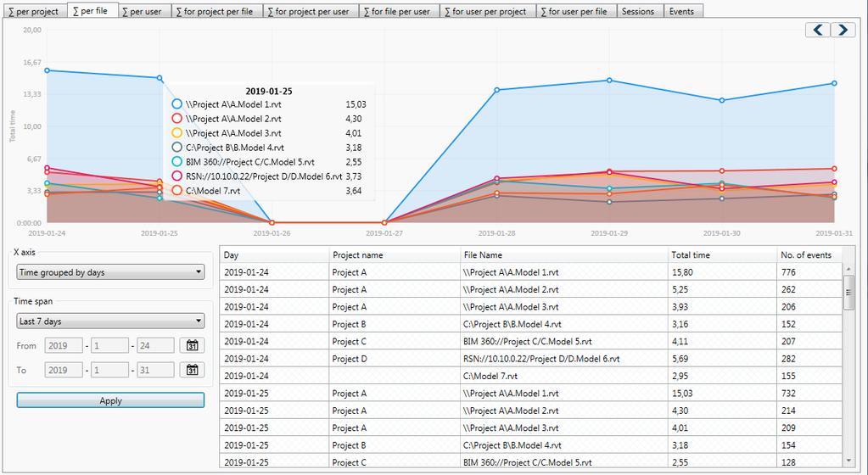Switch to the Events tab

click(x=683, y=11)
